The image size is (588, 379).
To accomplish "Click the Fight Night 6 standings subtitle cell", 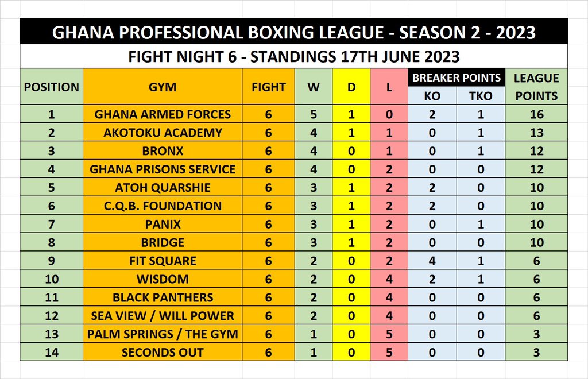I will tap(293, 57).
